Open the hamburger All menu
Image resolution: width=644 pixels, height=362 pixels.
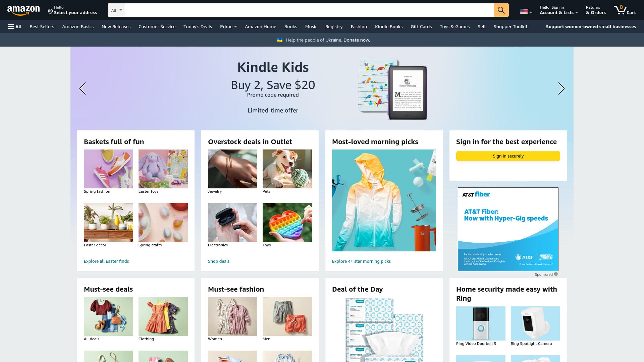click(x=15, y=26)
